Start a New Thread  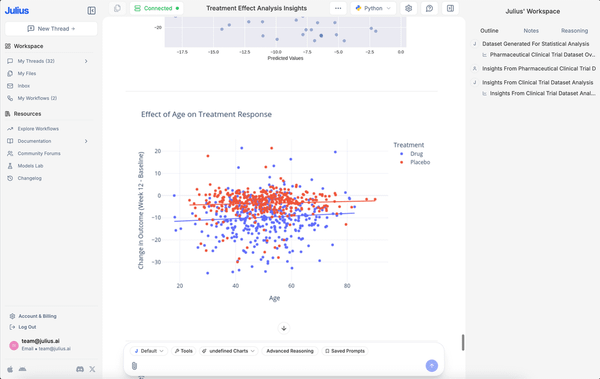coord(51,29)
